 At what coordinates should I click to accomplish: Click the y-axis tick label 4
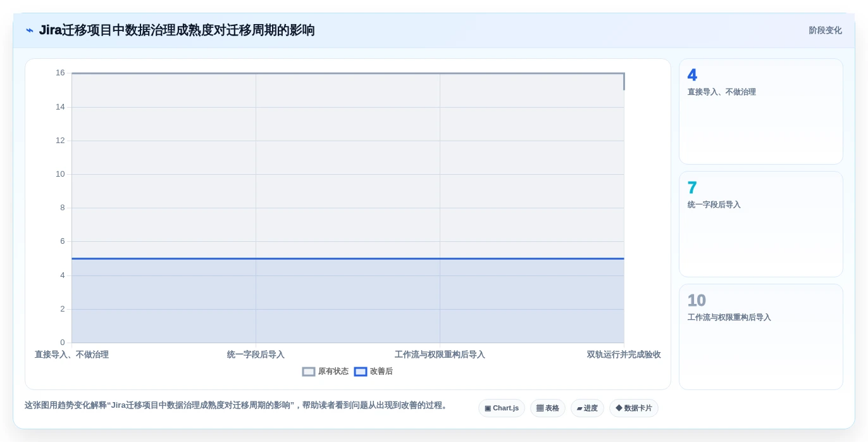pyautogui.click(x=63, y=275)
